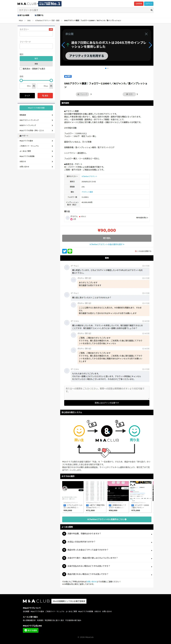Open M&Aクラブの評価・評判・口コミ item
The width and height of the screenshot is (171, 644).
[x=36, y=131]
